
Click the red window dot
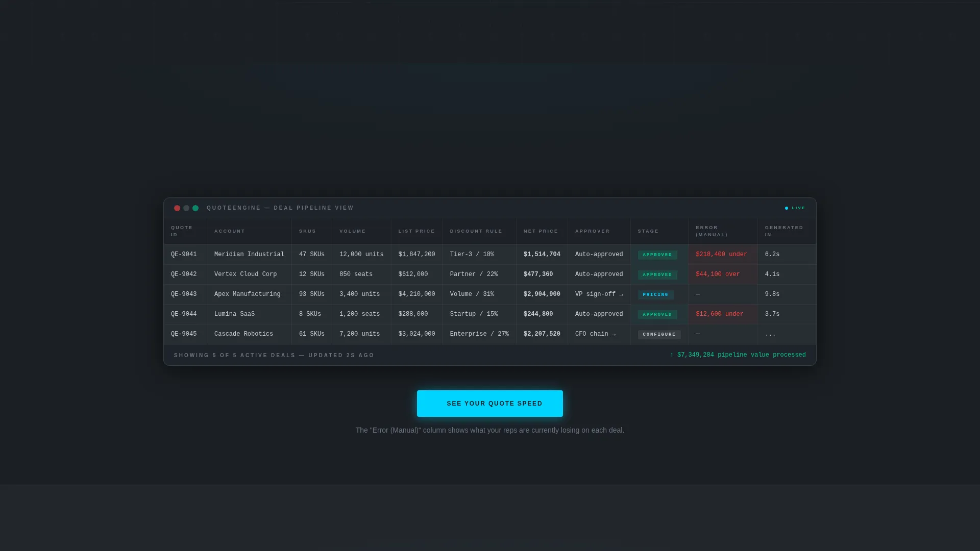pos(177,208)
